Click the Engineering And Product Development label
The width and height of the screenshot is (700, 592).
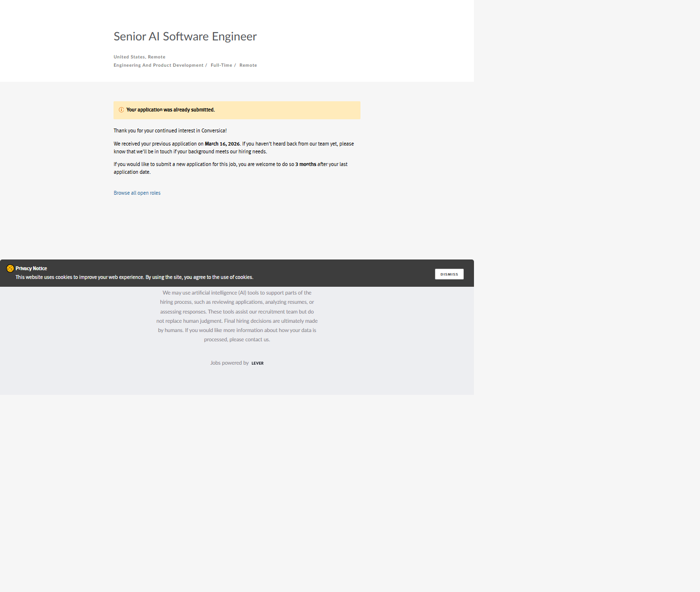tap(158, 65)
